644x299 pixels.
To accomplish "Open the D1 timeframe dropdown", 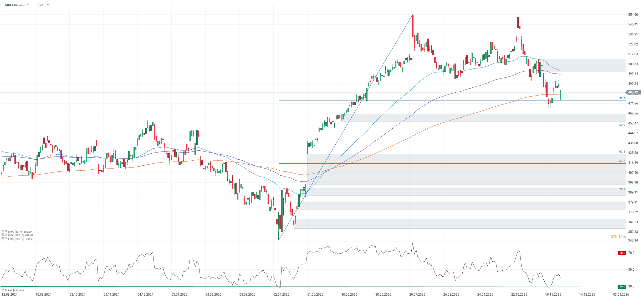I will (44, 5).
